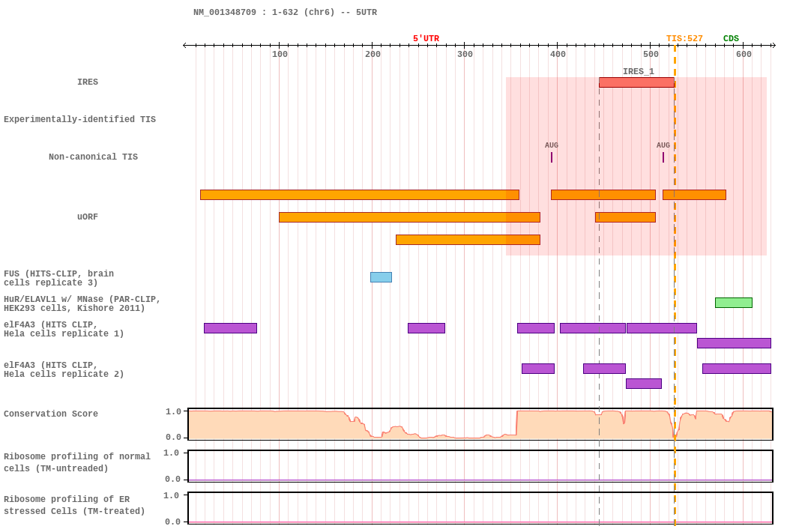
Task: Select the first purple eIF4A3 replicate 1 box
Action: coord(230,328)
